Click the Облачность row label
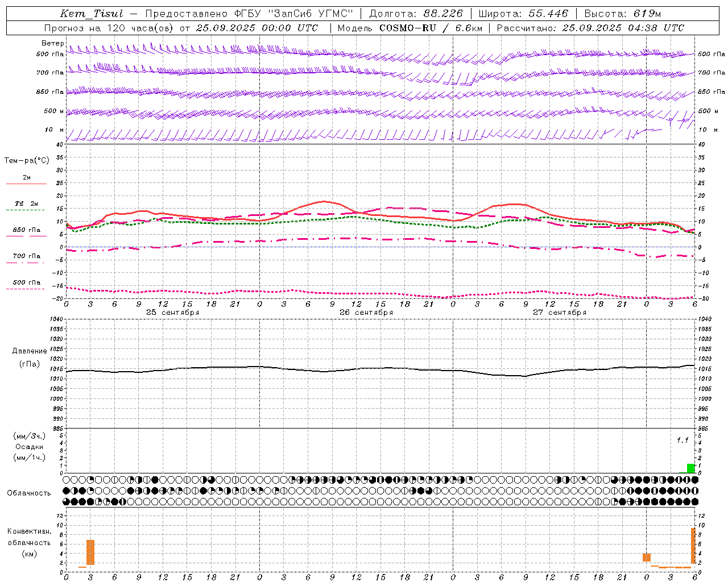Image resolution: width=728 pixels, height=582 pixels. tap(29, 493)
